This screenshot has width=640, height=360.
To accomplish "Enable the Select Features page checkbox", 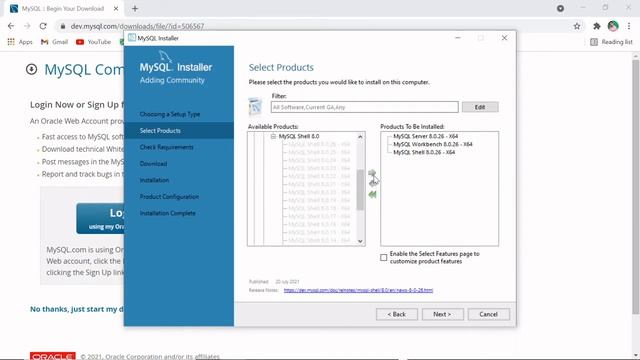I will [383, 258].
